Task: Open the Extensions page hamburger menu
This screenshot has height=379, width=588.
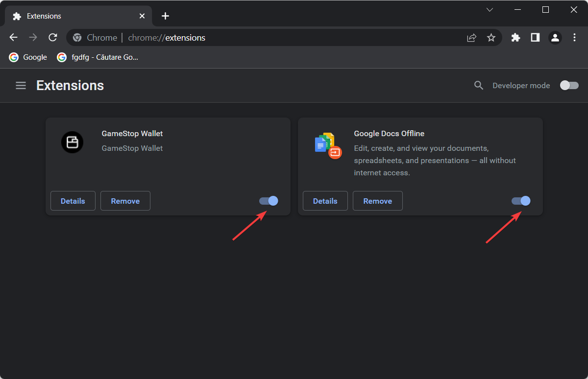Action: tap(21, 85)
